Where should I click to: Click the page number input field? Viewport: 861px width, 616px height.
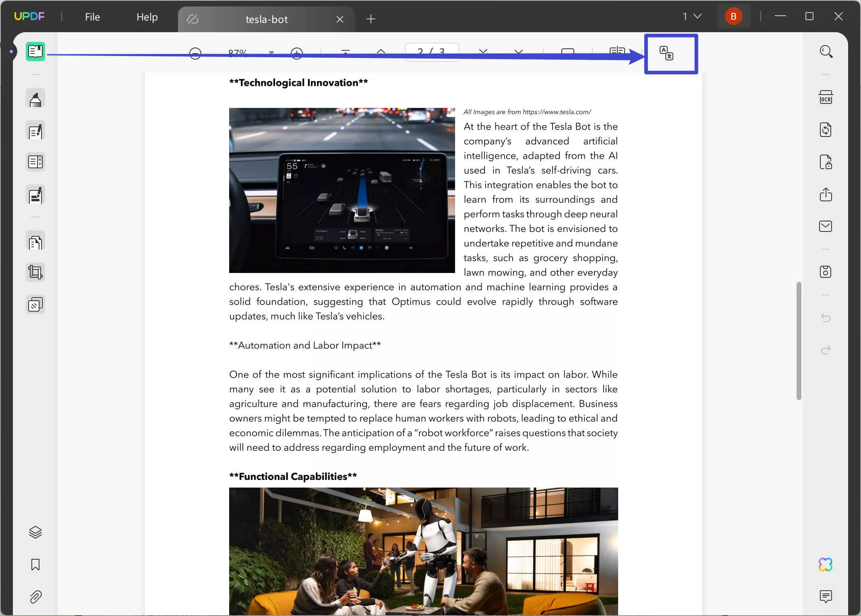tap(432, 52)
